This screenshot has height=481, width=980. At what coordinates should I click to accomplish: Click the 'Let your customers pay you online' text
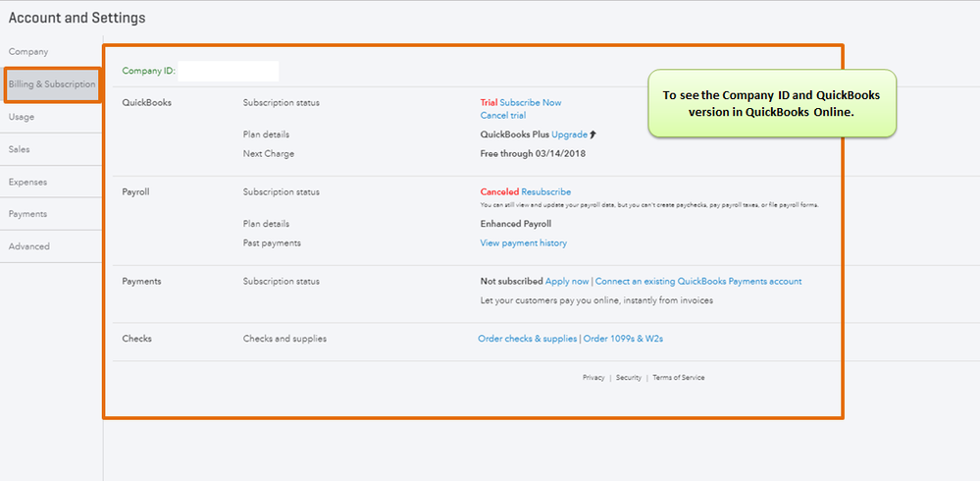596,300
